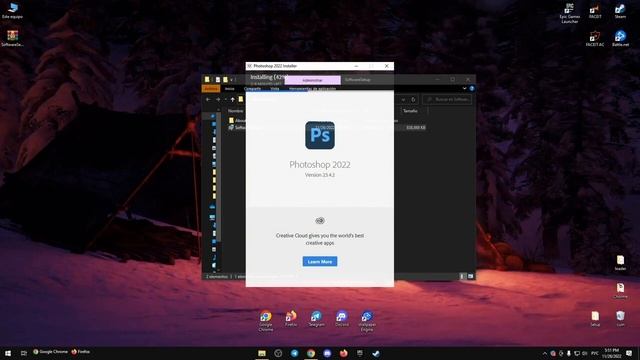This screenshot has height=360, width=640.
Task: Go up one folder in File Explorer
Action: [232, 99]
